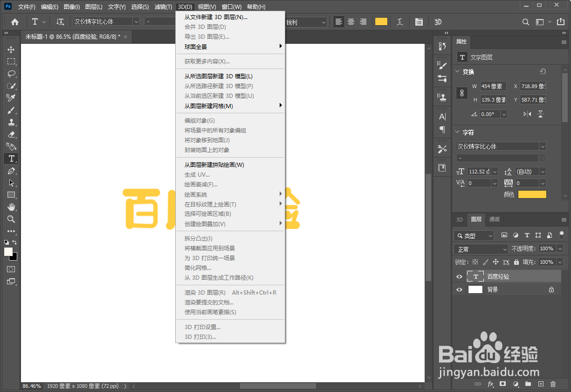Collapse the 字符 section
Screen dimensions: 571x392
457,132
